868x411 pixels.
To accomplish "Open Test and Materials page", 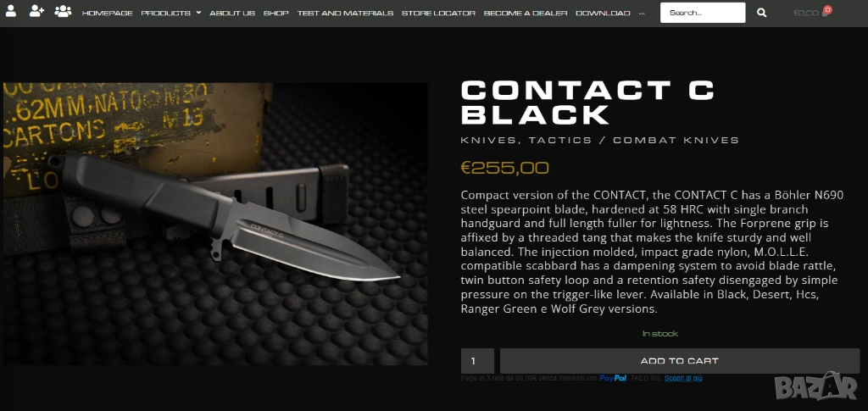I will (345, 13).
